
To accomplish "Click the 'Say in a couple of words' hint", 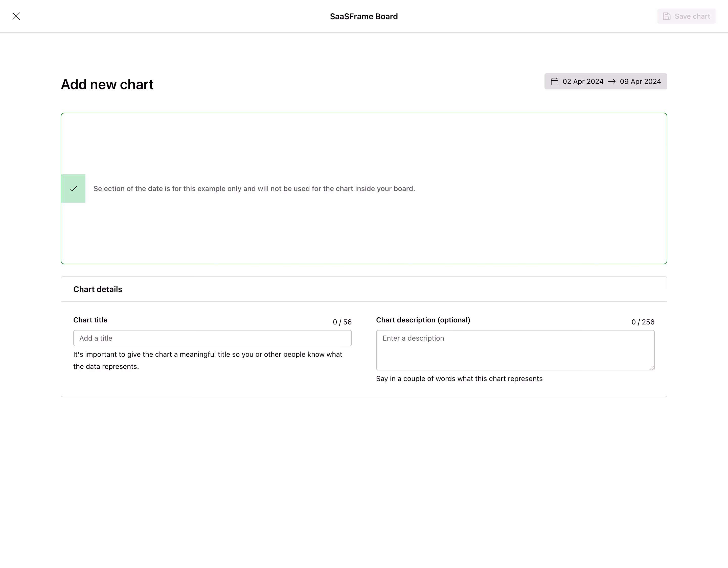I will pyautogui.click(x=459, y=379).
